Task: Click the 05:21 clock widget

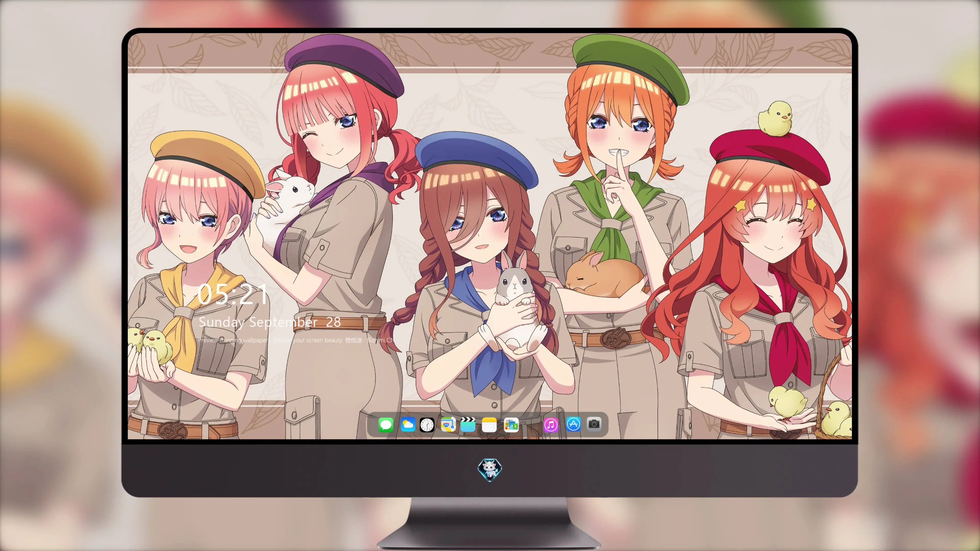Action: coord(232,294)
